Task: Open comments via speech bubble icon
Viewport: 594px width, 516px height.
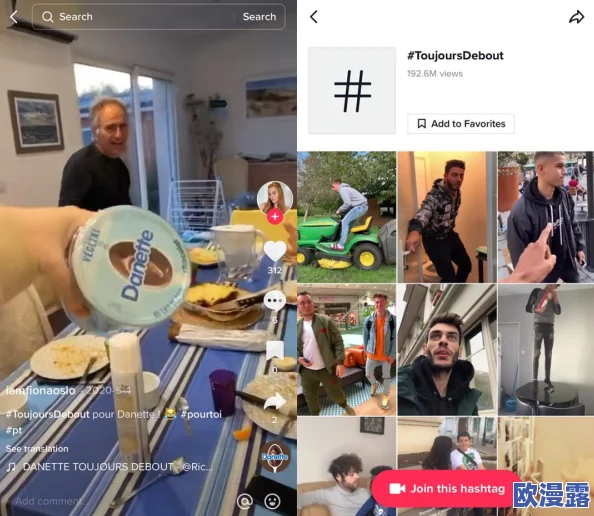Action: (x=275, y=301)
